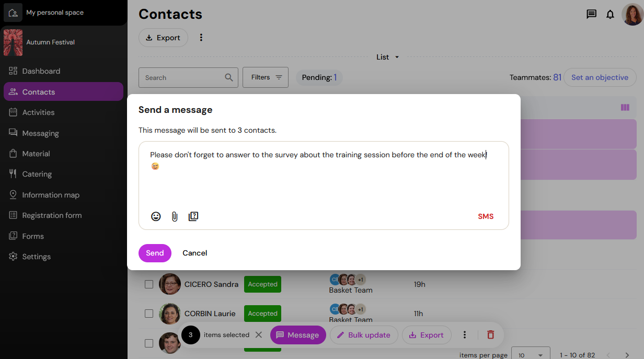
Task: Attach a file with the paperclip icon
Action: coord(175,216)
